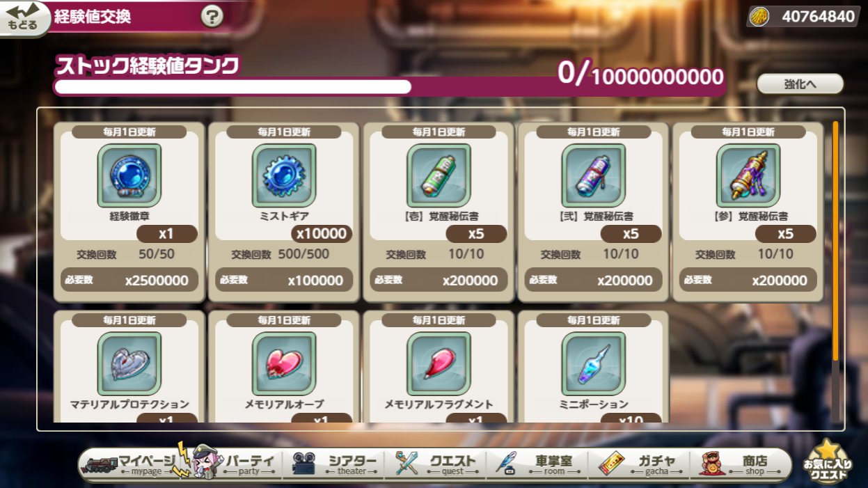
Task: Pick the ミニポーション bottle icon
Action: click(593, 363)
